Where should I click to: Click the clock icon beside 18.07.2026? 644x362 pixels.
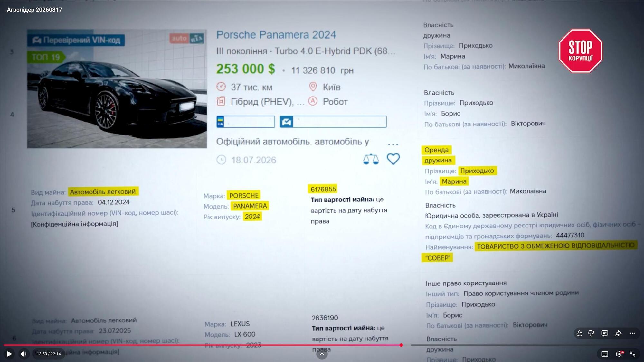(221, 160)
